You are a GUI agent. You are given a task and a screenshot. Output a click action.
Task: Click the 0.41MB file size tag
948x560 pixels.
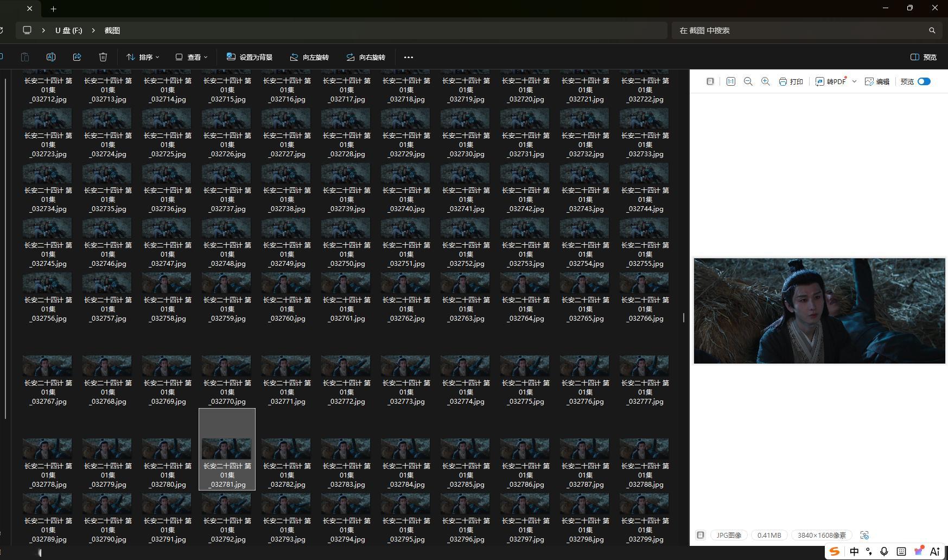pyautogui.click(x=769, y=535)
